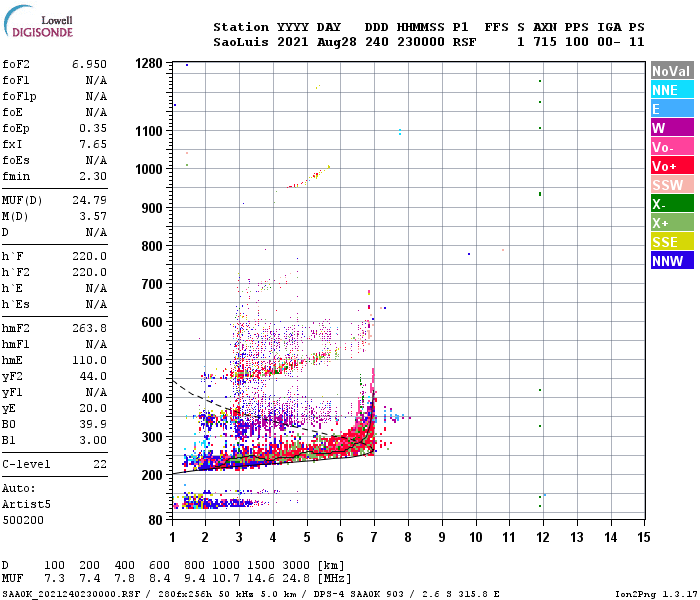700x600 pixels.
Task: Click the fmin value 2.30
Action: (x=93, y=176)
